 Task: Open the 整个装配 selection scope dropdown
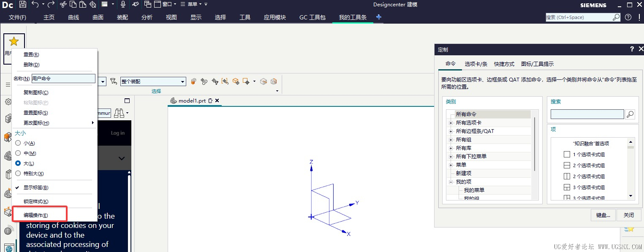click(x=183, y=81)
